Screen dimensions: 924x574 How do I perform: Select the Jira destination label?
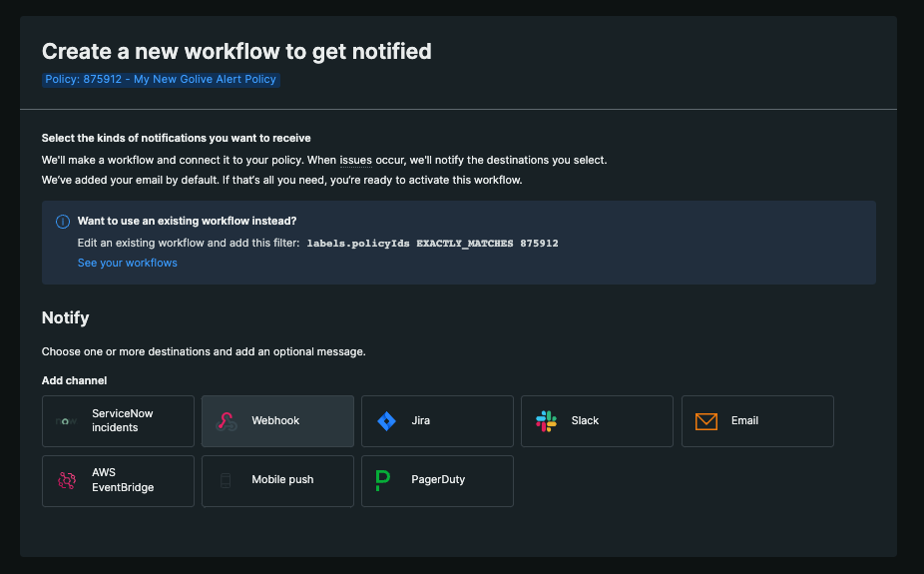click(x=421, y=421)
